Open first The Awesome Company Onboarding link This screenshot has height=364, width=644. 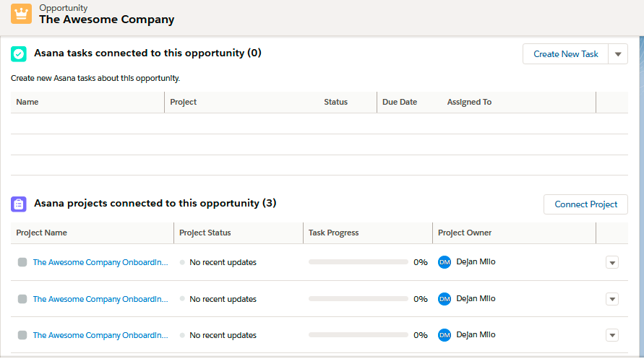(100, 263)
